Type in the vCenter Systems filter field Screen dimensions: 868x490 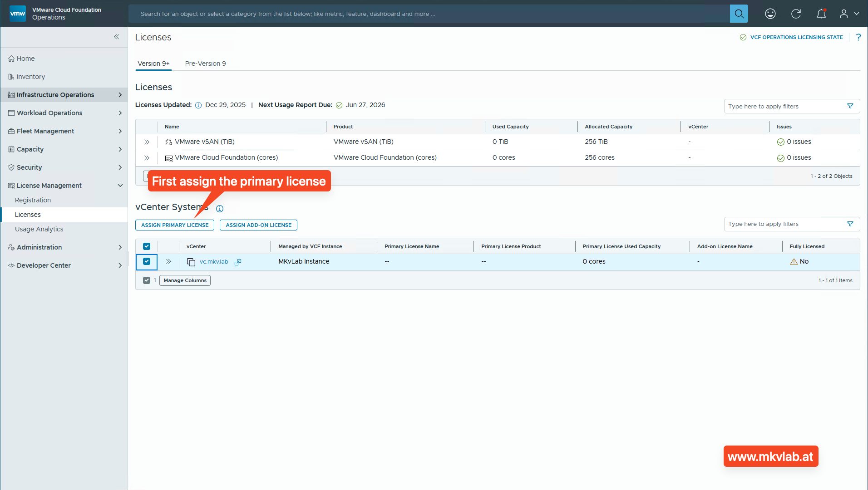point(785,224)
